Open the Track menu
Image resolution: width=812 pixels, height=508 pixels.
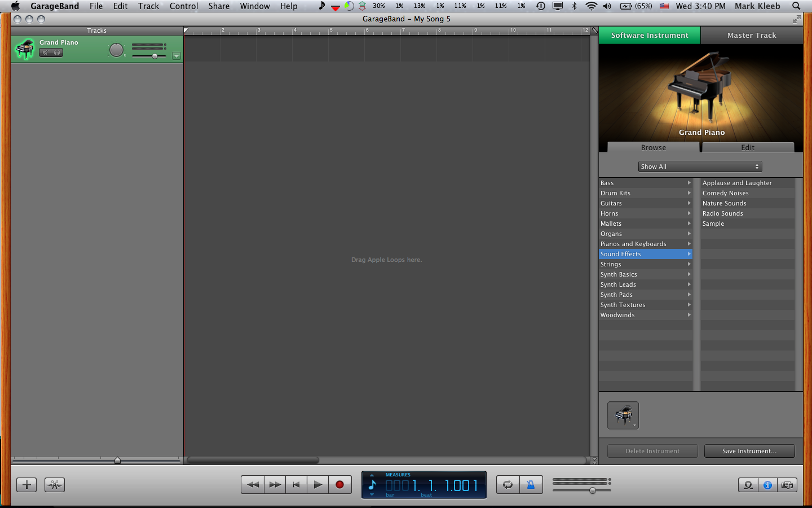click(148, 6)
